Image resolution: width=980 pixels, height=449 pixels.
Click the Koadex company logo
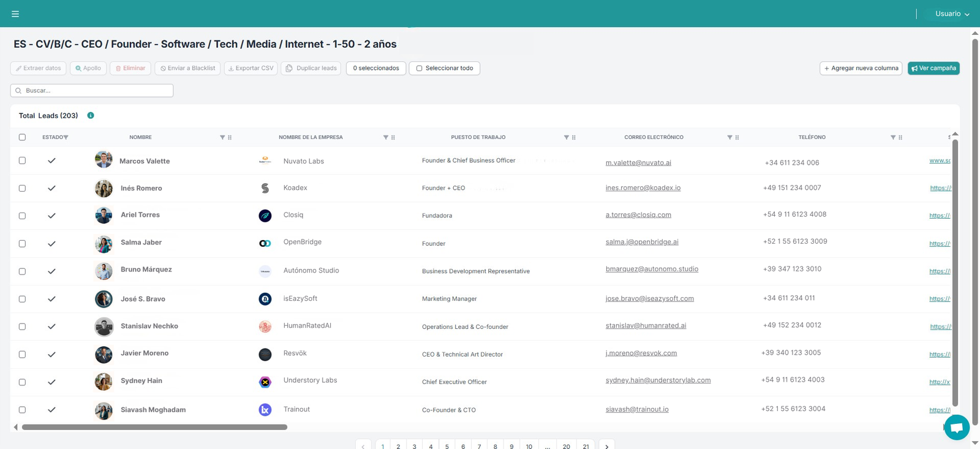click(265, 188)
